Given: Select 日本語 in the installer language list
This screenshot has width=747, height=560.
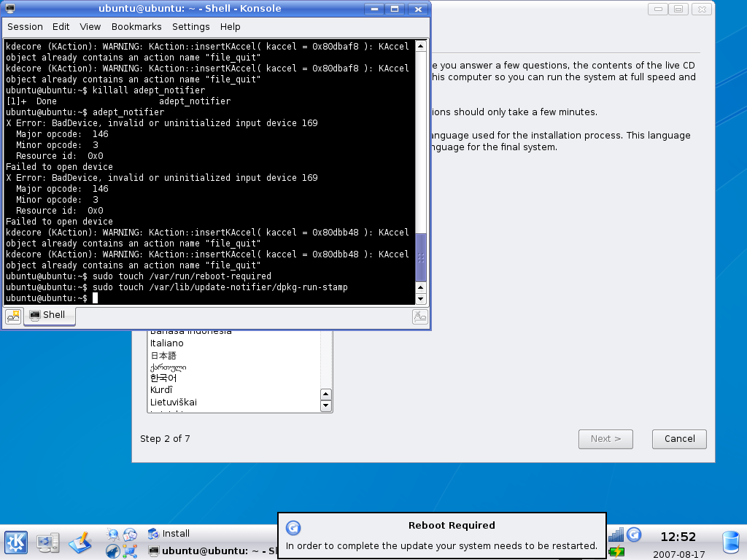Looking at the screenshot, I should pyautogui.click(x=163, y=356).
